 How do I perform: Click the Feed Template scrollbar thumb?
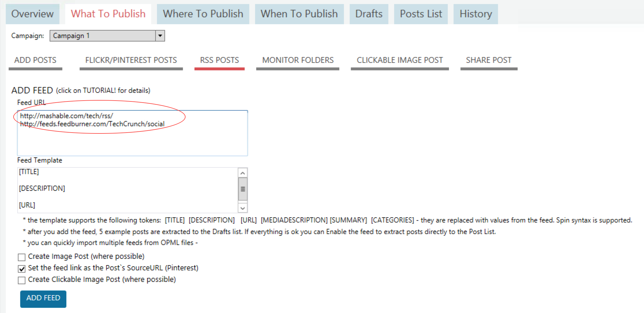coord(243,189)
